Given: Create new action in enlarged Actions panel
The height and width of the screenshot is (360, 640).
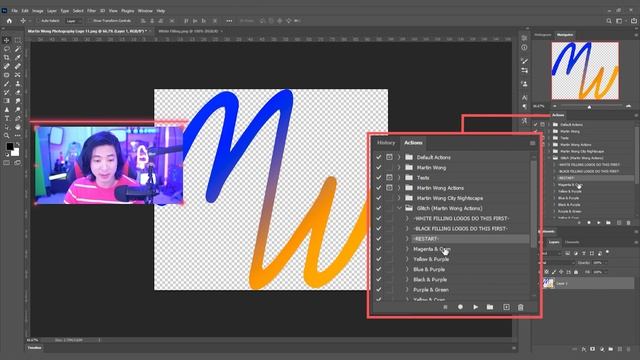Looking at the screenshot, I should pos(506,307).
